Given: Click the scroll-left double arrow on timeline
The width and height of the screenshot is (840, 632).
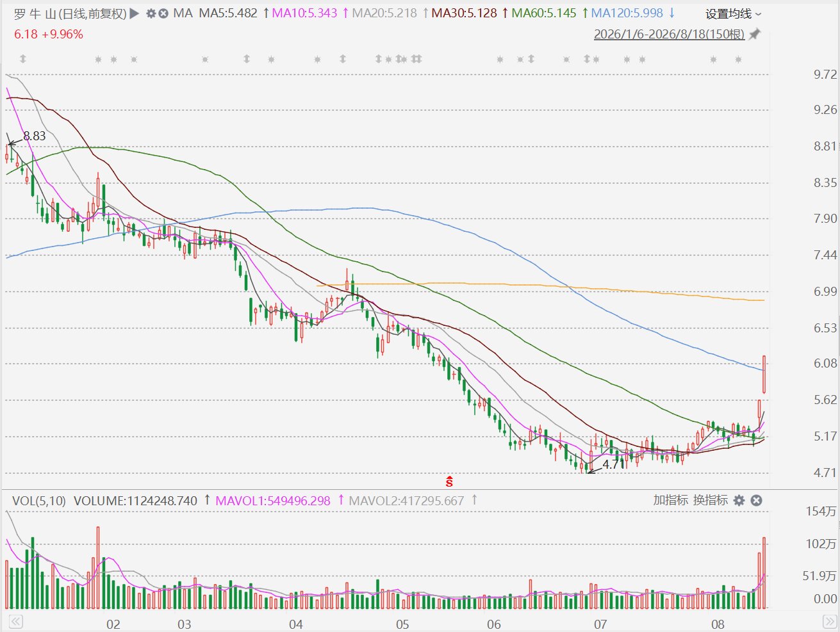Looking at the screenshot, I should pos(15,622).
